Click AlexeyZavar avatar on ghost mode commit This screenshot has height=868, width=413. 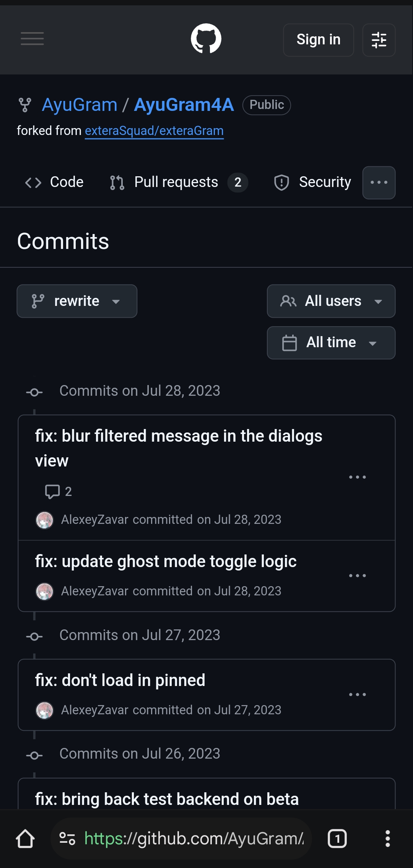click(45, 591)
